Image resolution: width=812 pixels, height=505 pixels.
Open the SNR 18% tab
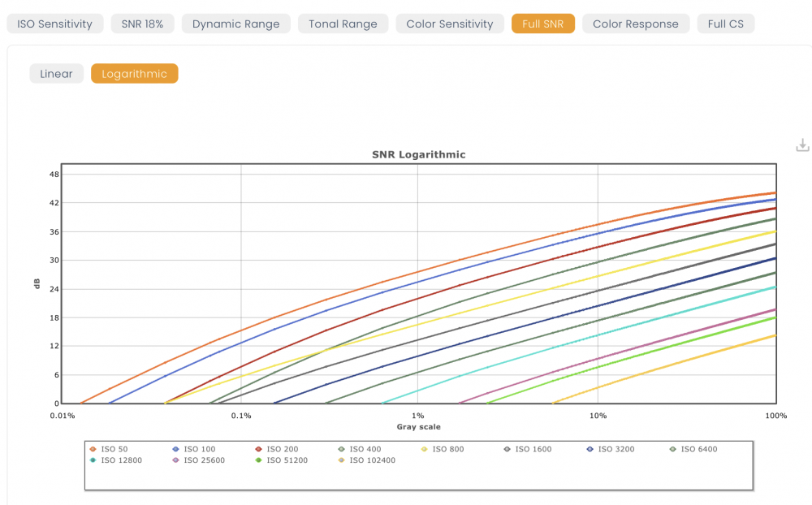[x=142, y=24]
